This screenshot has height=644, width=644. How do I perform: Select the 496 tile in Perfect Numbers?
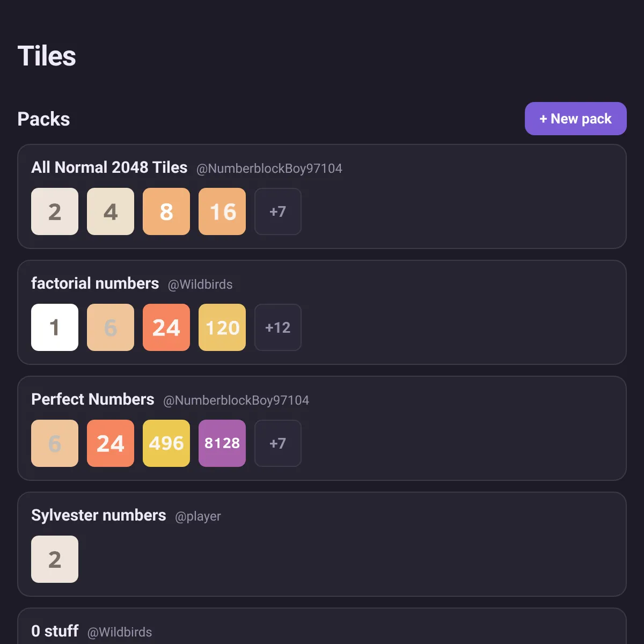[166, 443]
